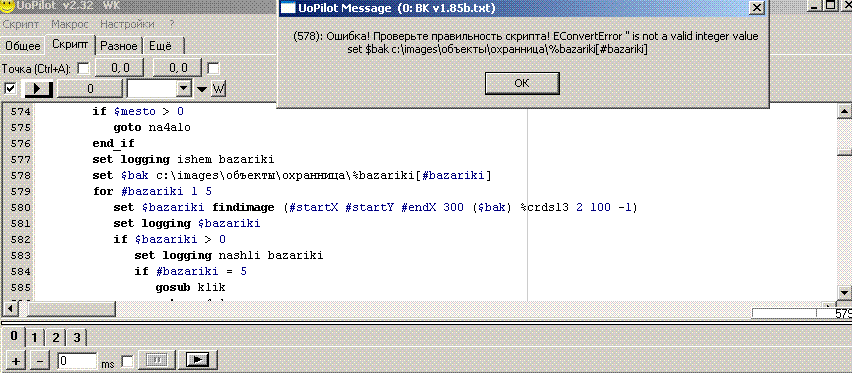Click line 578 'set $bak c:\images...' in editor
This screenshot has height=373, width=852.
coord(292,176)
